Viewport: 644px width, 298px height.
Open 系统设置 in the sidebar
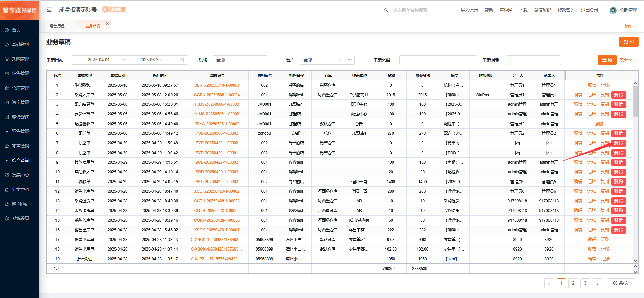click(x=20, y=218)
